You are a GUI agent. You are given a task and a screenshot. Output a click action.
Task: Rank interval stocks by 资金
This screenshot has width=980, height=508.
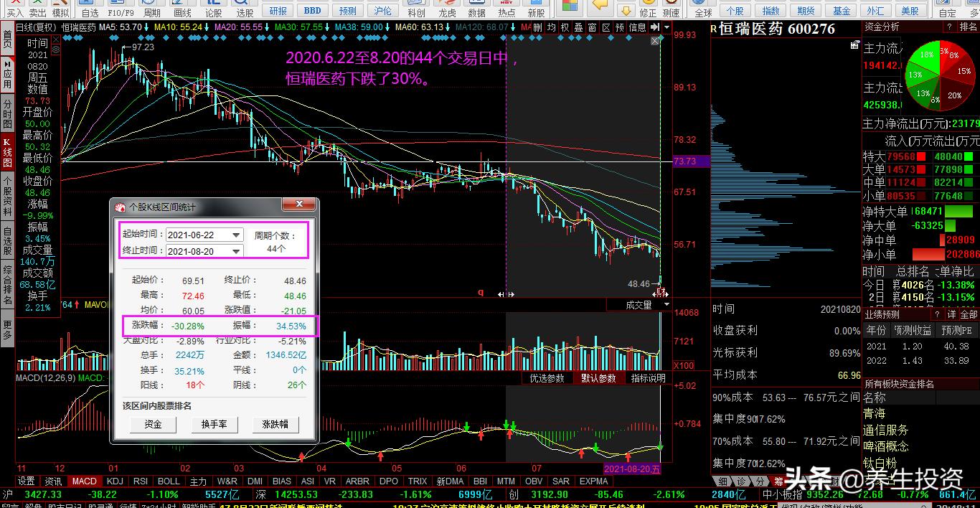pos(153,424)
